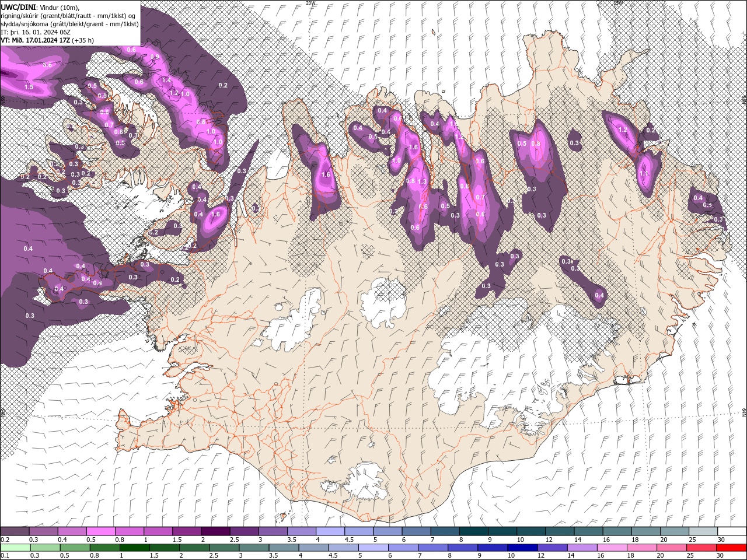Pick the lilac 14 mm rain scale swatch
Screen dimensions: 747x560
[581, 548]
